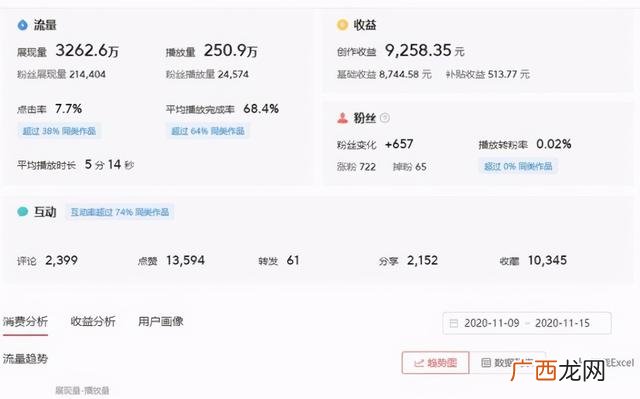Switch to the 消费分析 tab
Viewport: 640px width, 399px height.
point(25,321)
